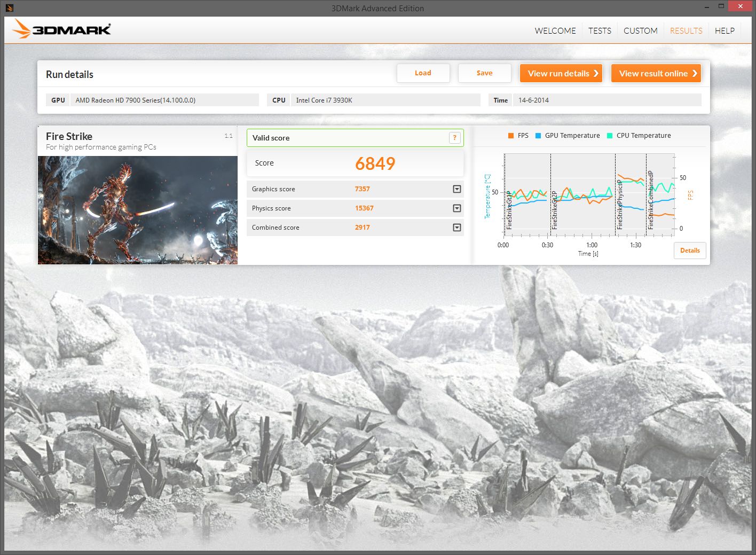Click the chart Details button

[690, 251]
